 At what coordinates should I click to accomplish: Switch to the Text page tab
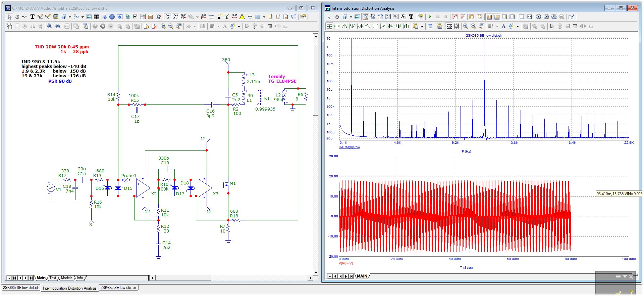tap(53, 278)
